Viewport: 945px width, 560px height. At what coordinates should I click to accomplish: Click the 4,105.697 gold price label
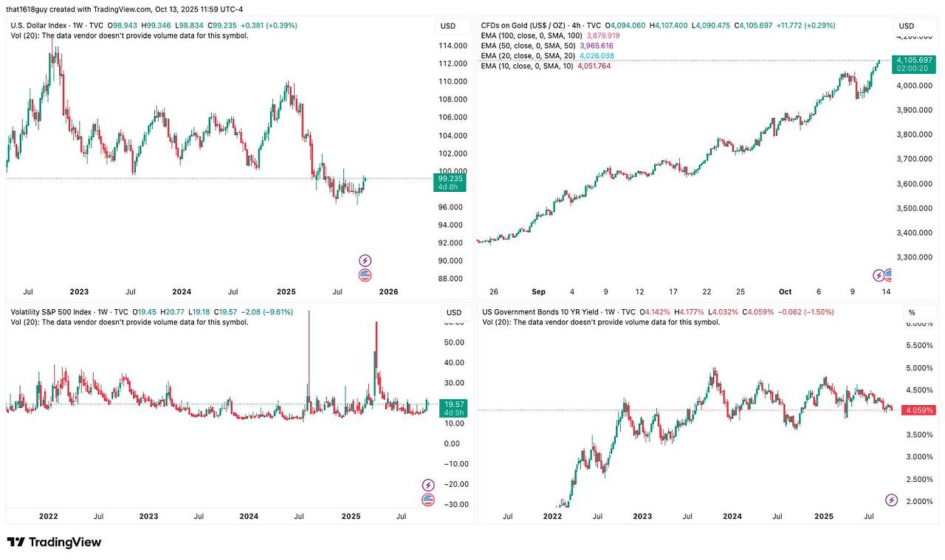(x=913, y=60)
